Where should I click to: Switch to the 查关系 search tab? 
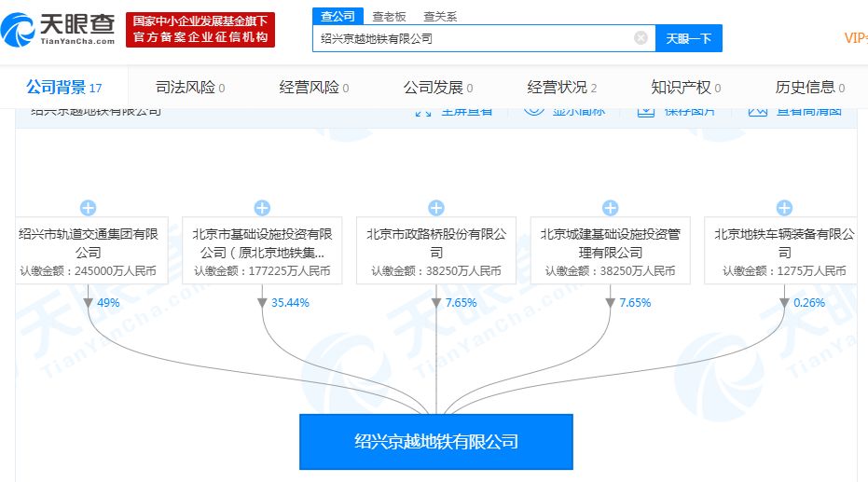[440, 17]
